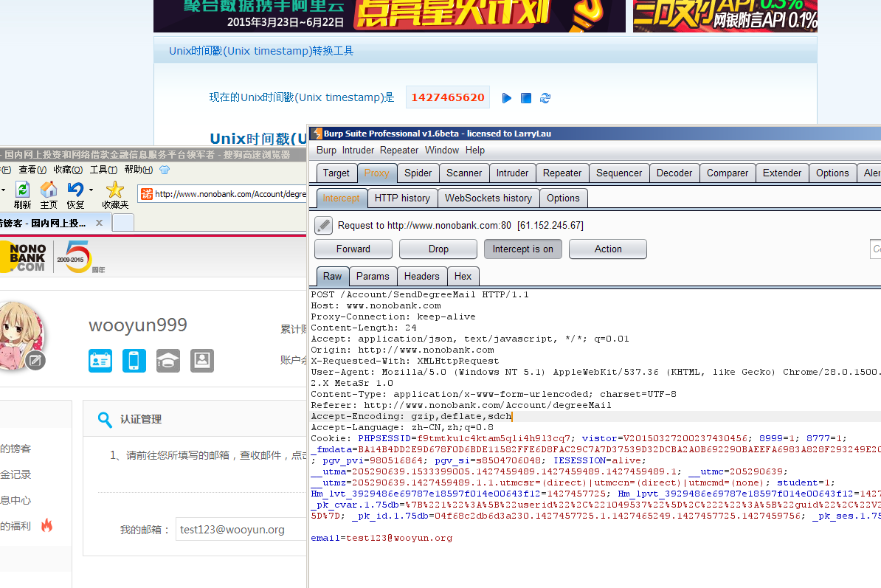This screenshot has width=881, height=588.
Task: Click the search icon by 认证管理
Action: tap(105, 420)
